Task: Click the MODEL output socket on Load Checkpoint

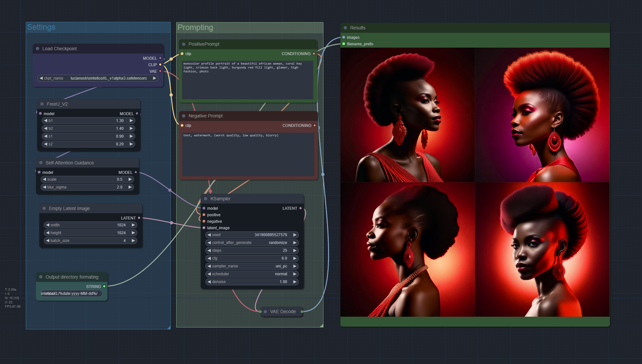Action: (x=160, y=58)
